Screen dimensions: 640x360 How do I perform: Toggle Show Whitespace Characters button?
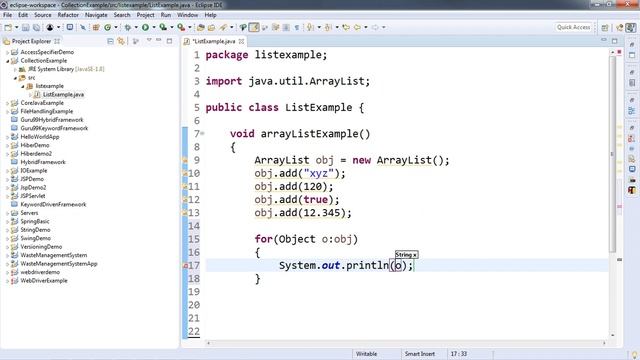(297, 27)
